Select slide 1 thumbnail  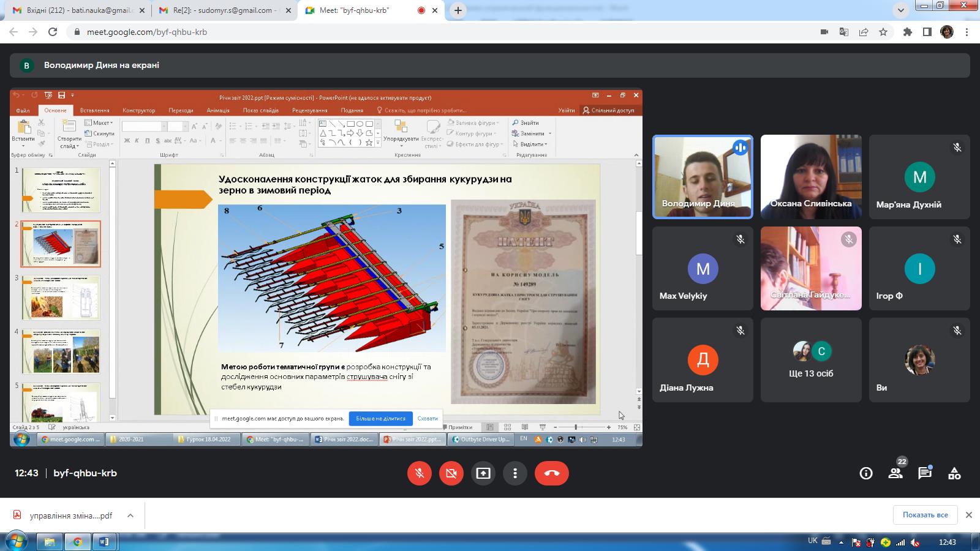[x=61, y=190]
